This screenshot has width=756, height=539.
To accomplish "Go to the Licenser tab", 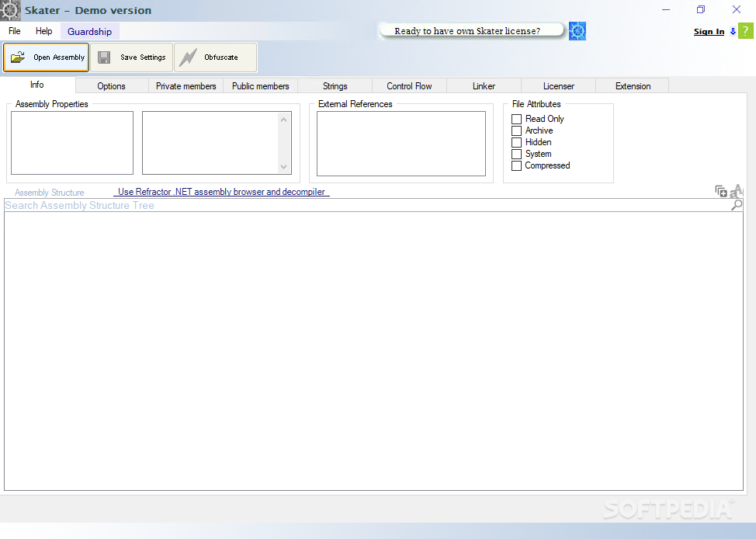I will pos(558,86).
